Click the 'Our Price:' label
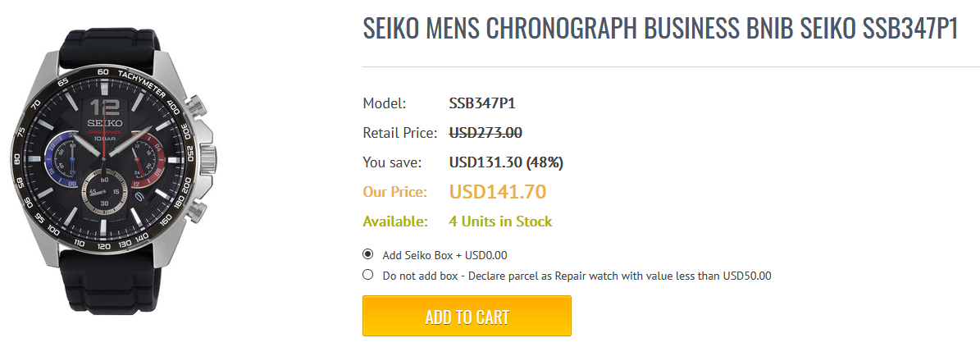Screen dimensions: 980x347 coord(395,192)
